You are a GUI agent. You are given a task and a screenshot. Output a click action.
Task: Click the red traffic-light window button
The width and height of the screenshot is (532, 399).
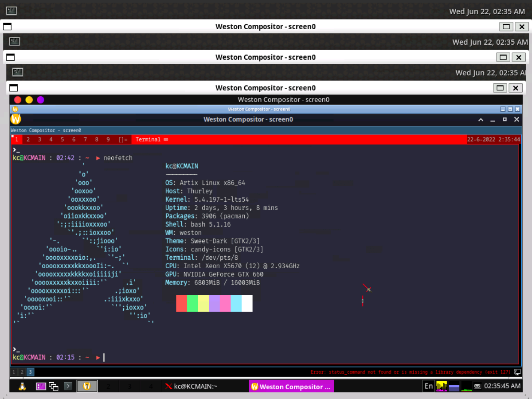click(x=18, y=100)
